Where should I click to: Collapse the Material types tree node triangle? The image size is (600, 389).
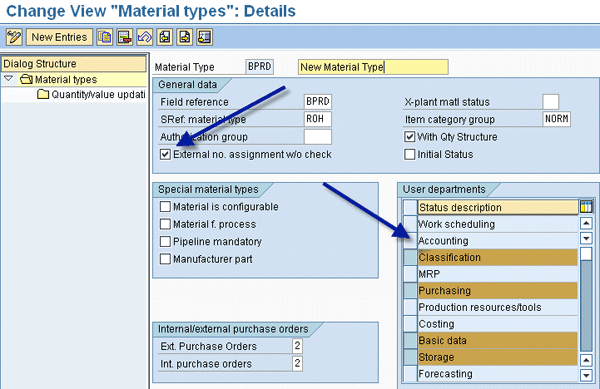[x=8, y=79]
